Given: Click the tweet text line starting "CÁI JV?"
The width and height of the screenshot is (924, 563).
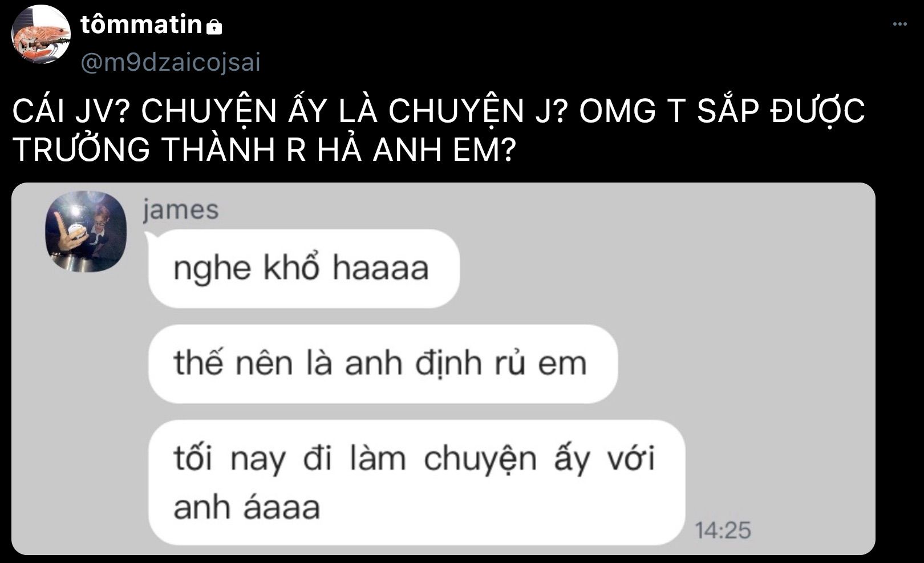Looking at the screenshot, I should 439,112.
